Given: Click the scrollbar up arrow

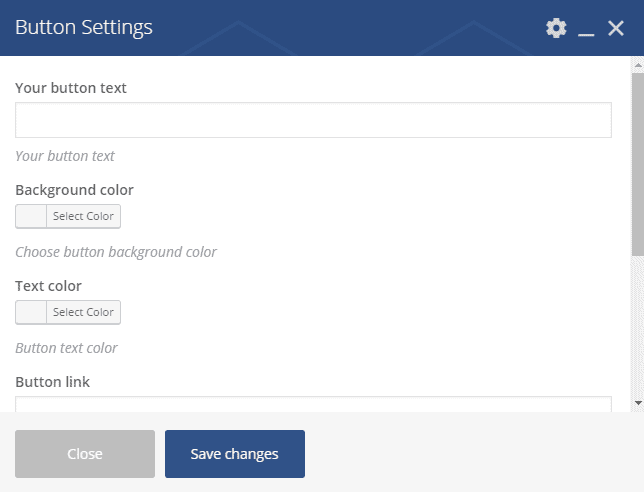Looking at the screenshot, I should [637, 66].
